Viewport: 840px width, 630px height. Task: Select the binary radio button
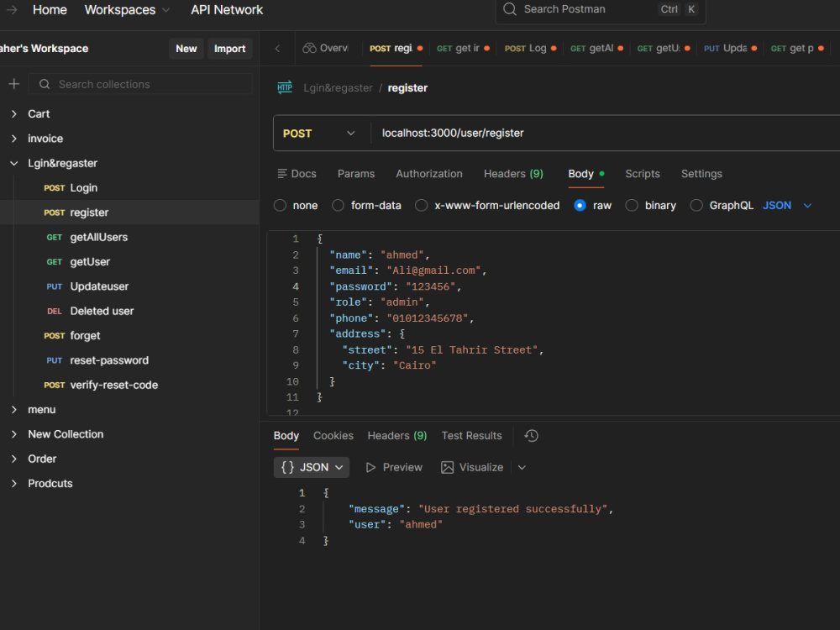tap(632, 205)
